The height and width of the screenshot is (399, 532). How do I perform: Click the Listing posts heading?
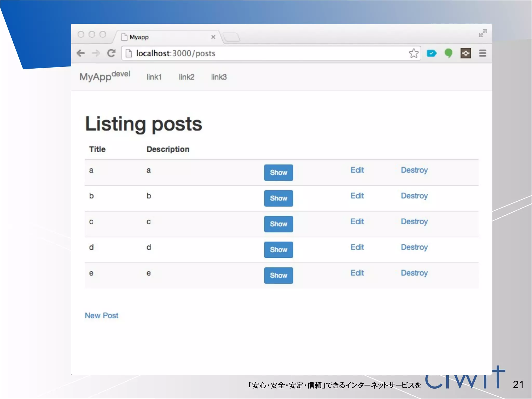pyautogui.click(x=144, y=124)
